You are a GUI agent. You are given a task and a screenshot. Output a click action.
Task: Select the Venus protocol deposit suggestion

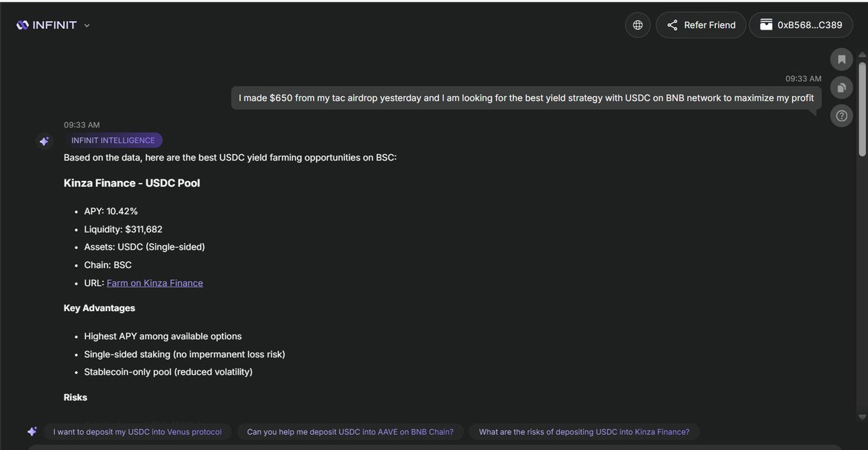coord(137,432)
